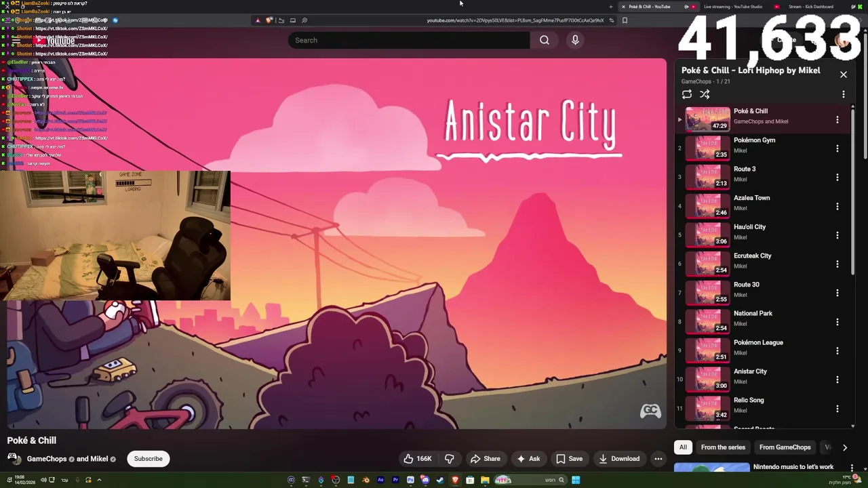Share the Poké & Chill video
Image resolution: width=868 pixels, height=488 pixels.
point(485,459)
